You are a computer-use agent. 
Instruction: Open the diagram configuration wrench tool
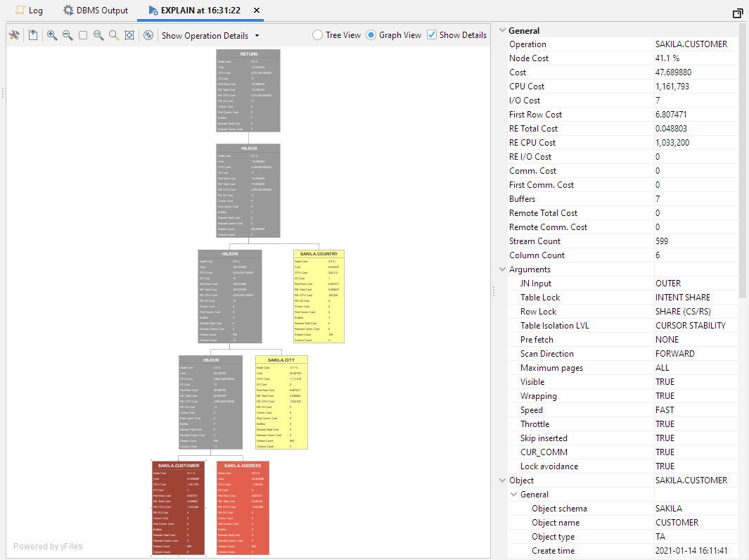tap(14, 34)
